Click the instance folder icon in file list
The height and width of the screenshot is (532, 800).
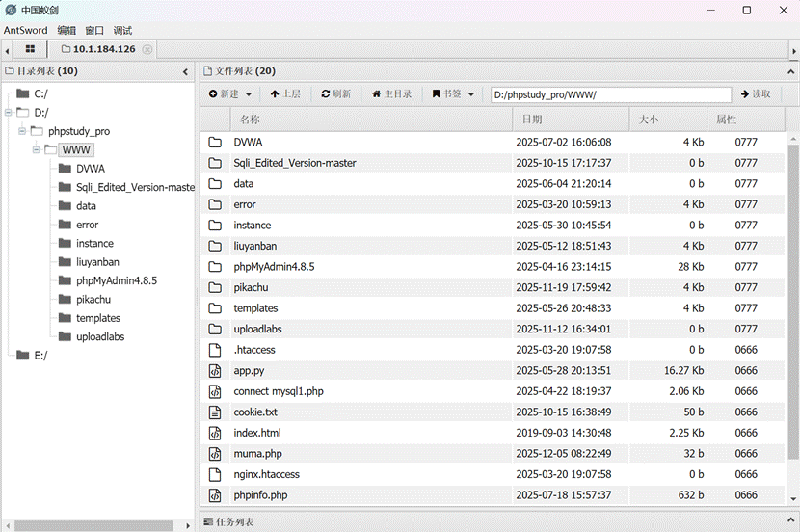point(215,225)
